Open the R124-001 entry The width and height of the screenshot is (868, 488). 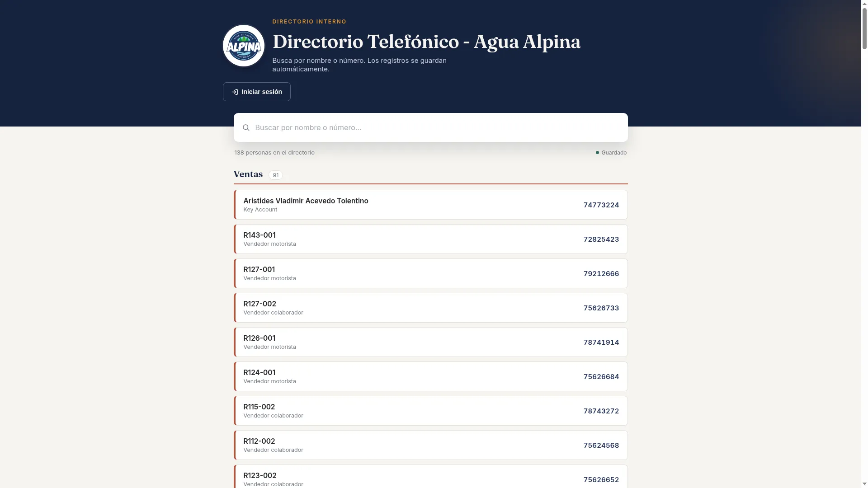click(x=430, y=376)
